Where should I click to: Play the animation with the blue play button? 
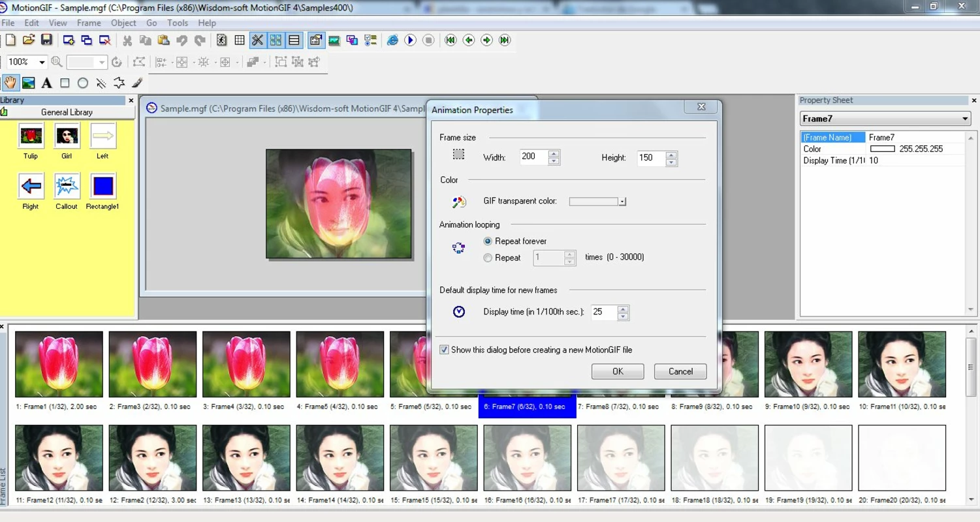410,40
